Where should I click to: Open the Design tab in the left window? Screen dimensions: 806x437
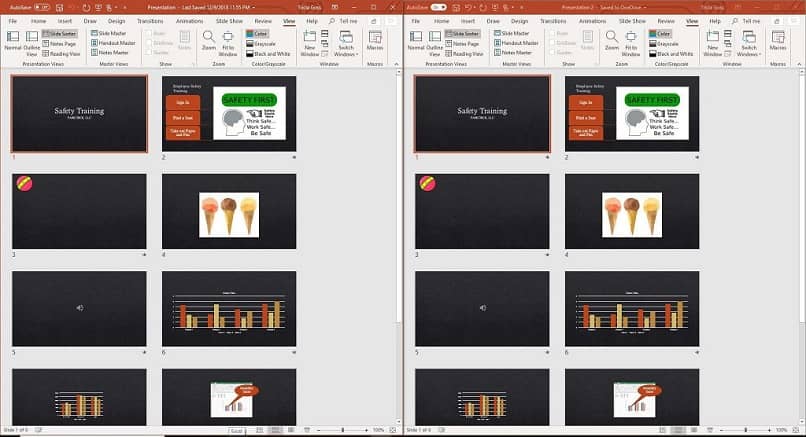pos(117,21)
